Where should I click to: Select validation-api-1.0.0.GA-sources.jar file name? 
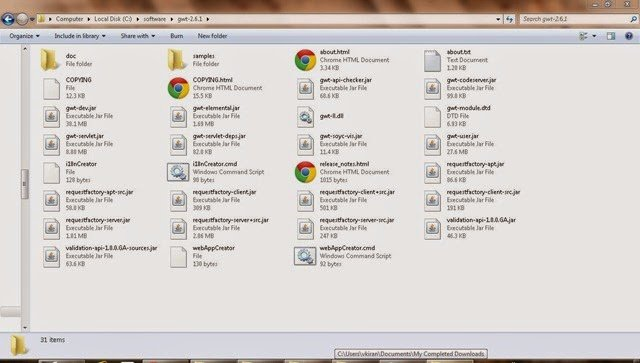(111, 248)
